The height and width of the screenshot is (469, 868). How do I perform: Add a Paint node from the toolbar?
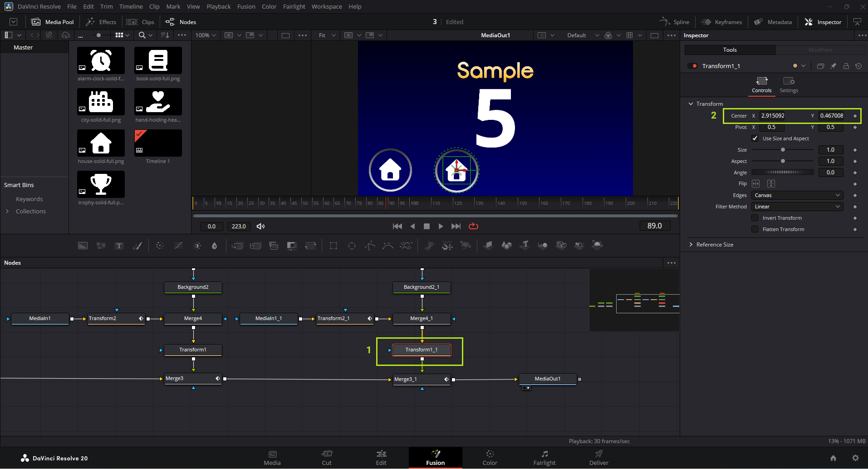point(137,246)
